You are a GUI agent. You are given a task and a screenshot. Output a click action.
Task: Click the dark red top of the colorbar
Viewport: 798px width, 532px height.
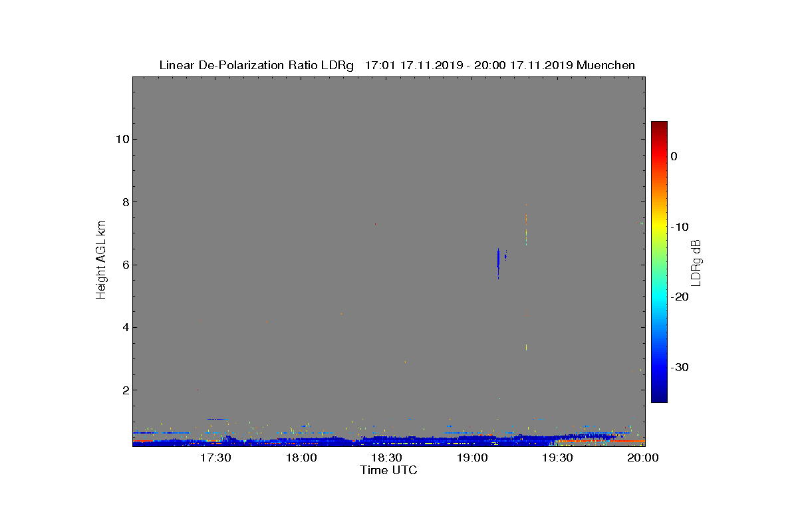pos(659,126)
